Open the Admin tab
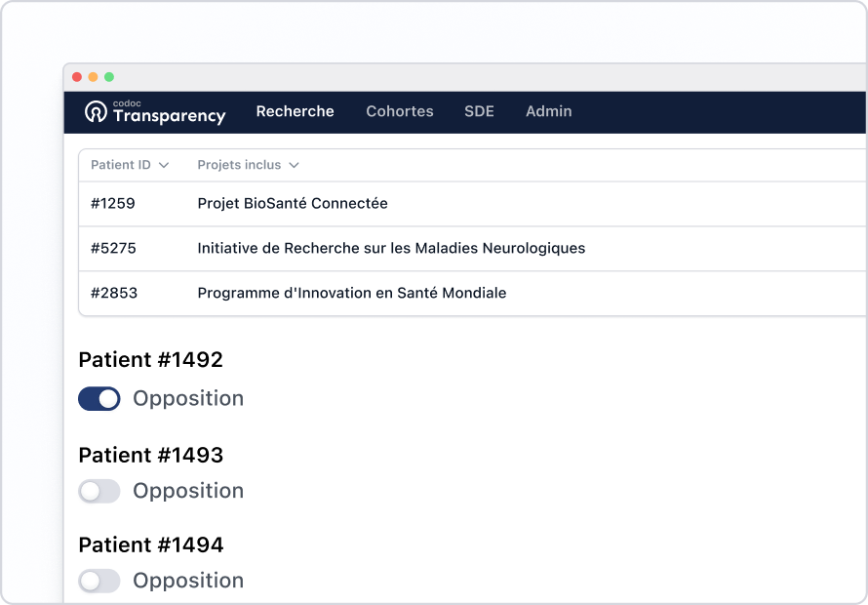Viewport: 868px width, 605px height. 549,111
